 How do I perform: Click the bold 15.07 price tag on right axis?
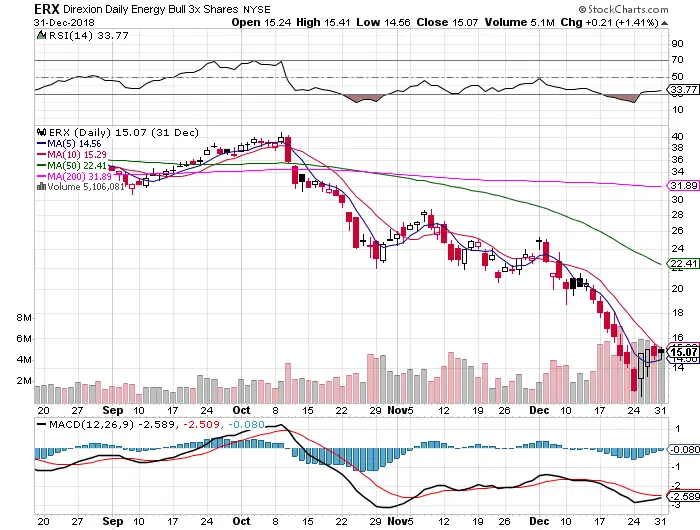(x=684, y=352)
